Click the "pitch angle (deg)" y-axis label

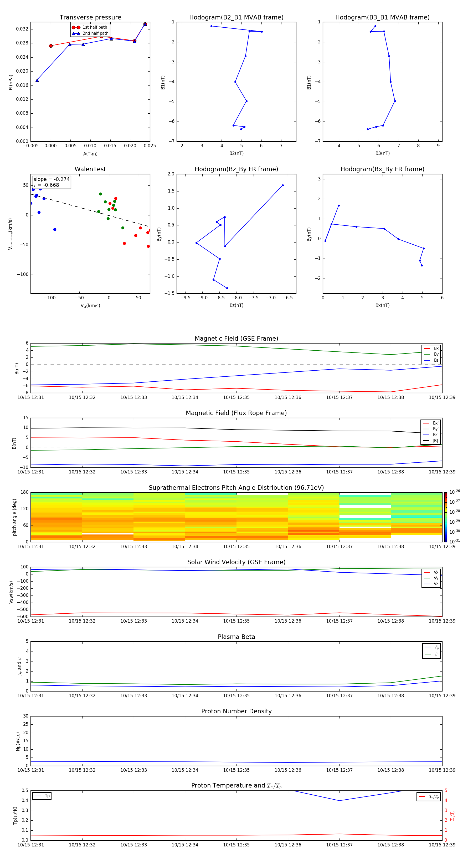click(14, 517)
